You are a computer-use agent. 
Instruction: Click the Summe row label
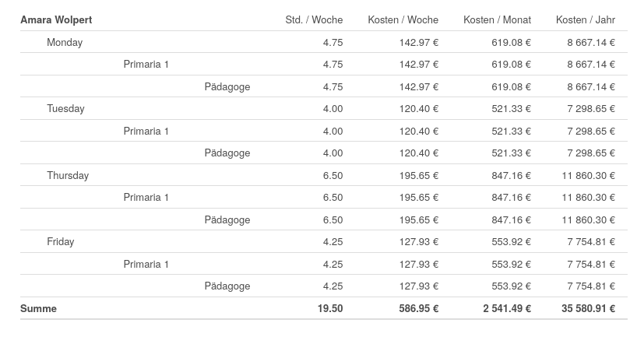pos(39,309)
